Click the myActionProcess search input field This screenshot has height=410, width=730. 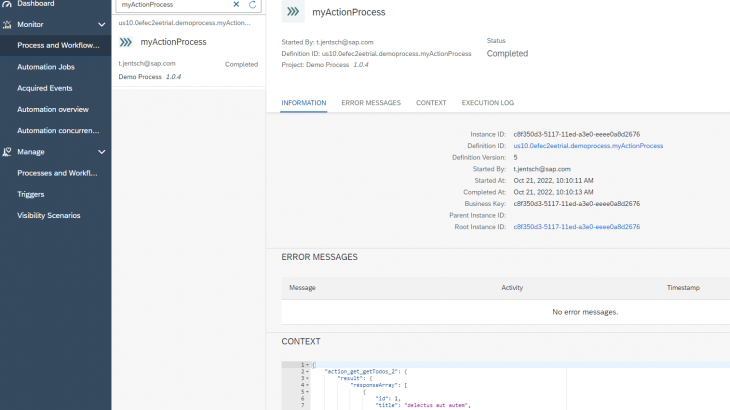click(173, 5)
